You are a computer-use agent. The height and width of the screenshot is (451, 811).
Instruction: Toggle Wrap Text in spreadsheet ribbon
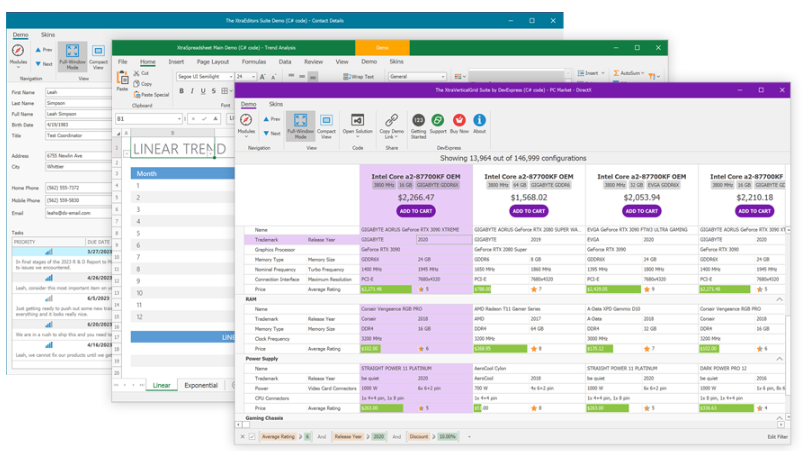point(358,77)
